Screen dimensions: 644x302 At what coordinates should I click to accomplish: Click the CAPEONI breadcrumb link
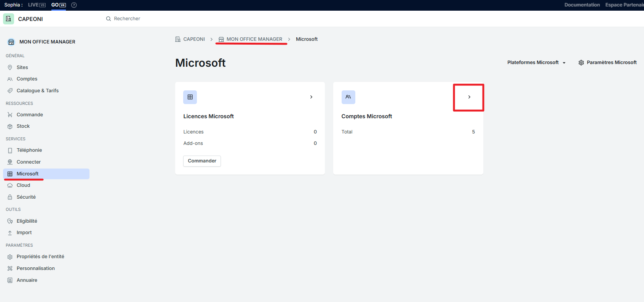pos(194,39)
